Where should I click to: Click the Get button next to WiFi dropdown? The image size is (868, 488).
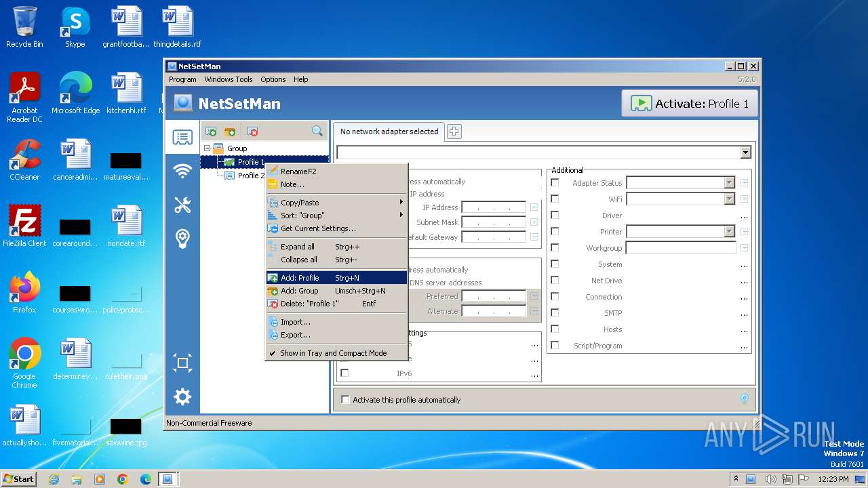click(744, 199)
